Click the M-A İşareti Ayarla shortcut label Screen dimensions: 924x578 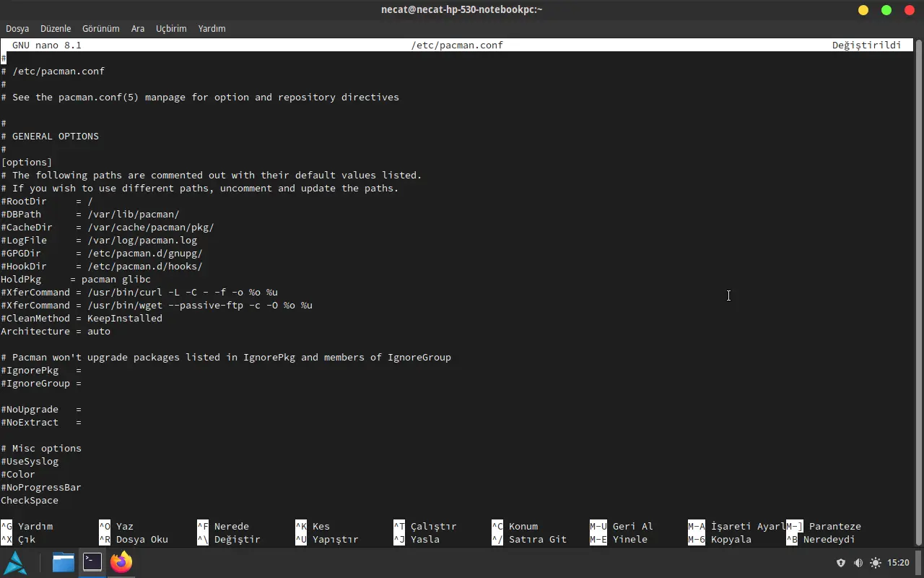pyautogui.click(x=737, y=526)
